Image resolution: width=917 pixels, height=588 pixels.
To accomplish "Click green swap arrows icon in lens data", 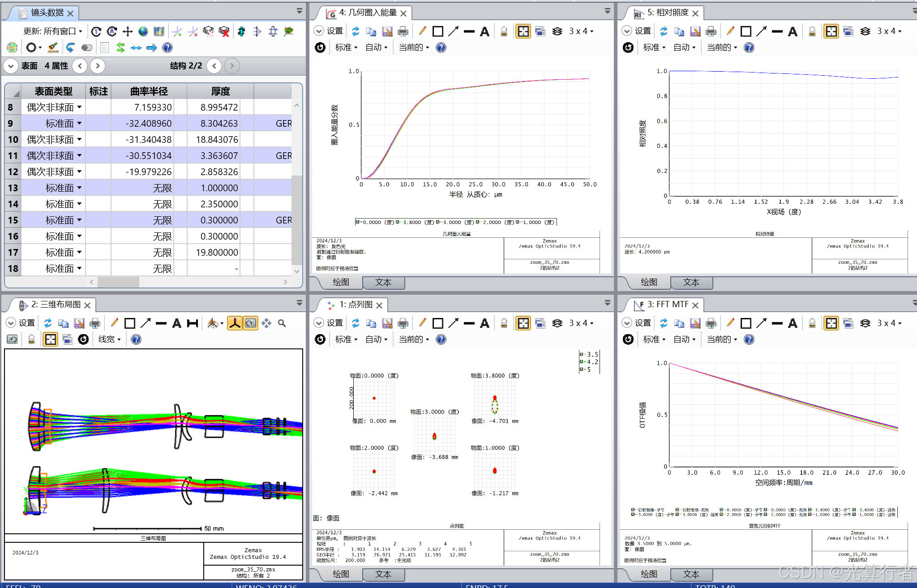I will pos(120,47).
